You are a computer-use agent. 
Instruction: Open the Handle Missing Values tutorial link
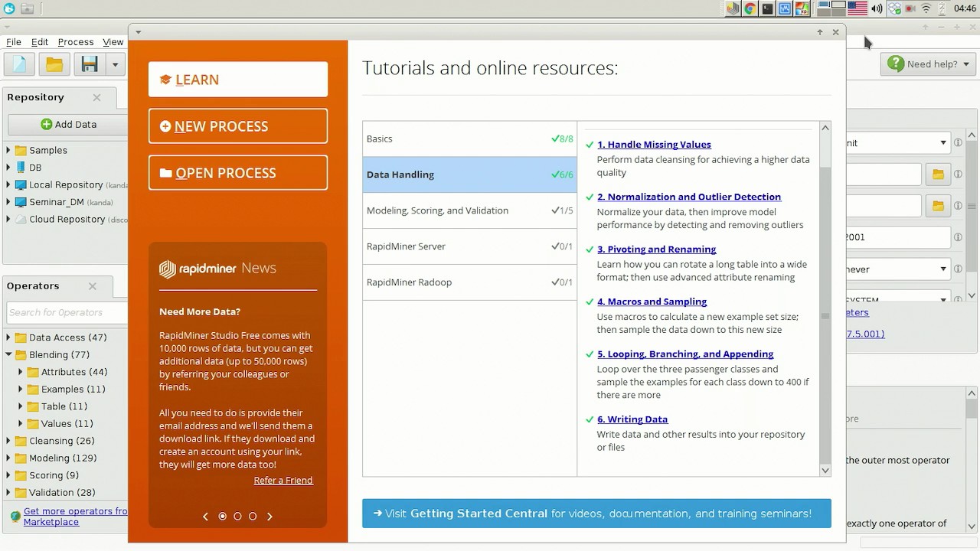(654, 145)
